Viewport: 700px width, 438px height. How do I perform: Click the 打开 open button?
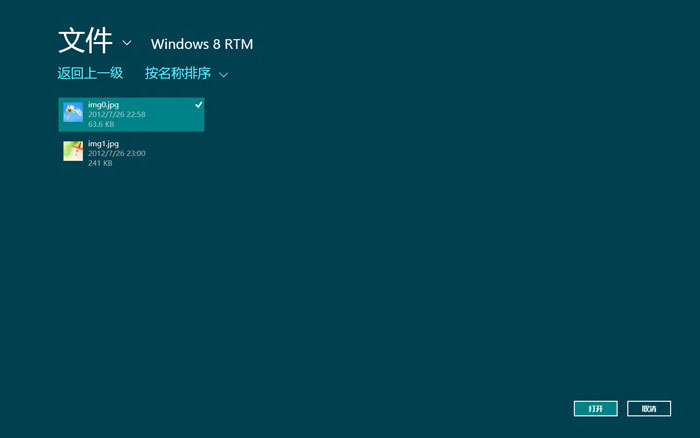596,409
